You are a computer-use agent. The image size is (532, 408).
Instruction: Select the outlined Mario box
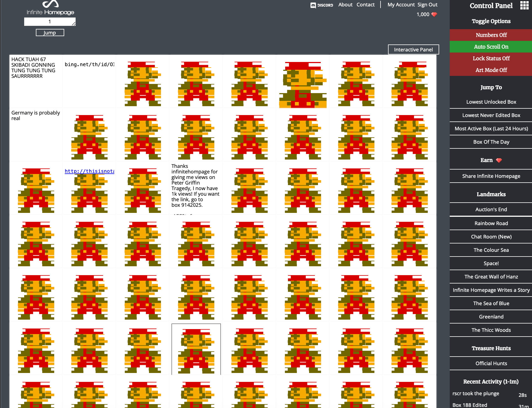coord(196,349)
